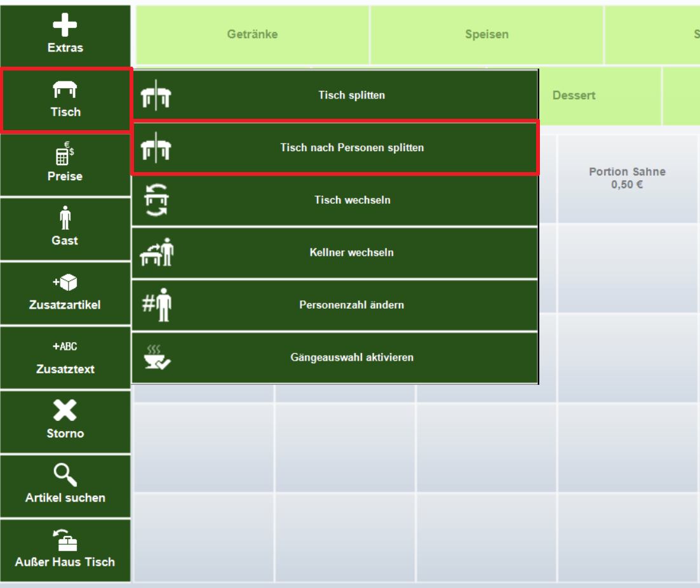Viewport: 700px width, 588px height.
Task: Switch to the Speisen category tab
Action: point(487,34)
